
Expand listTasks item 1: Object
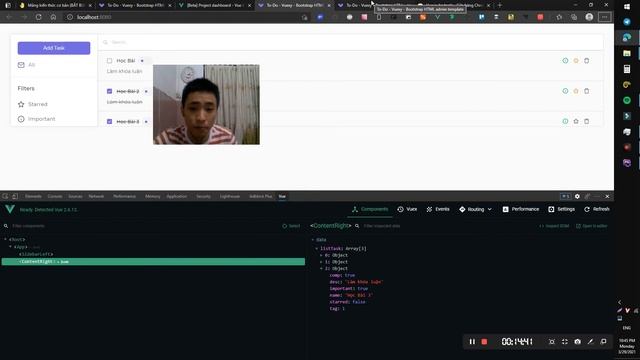pyautogui.click(x=321, y=262)
